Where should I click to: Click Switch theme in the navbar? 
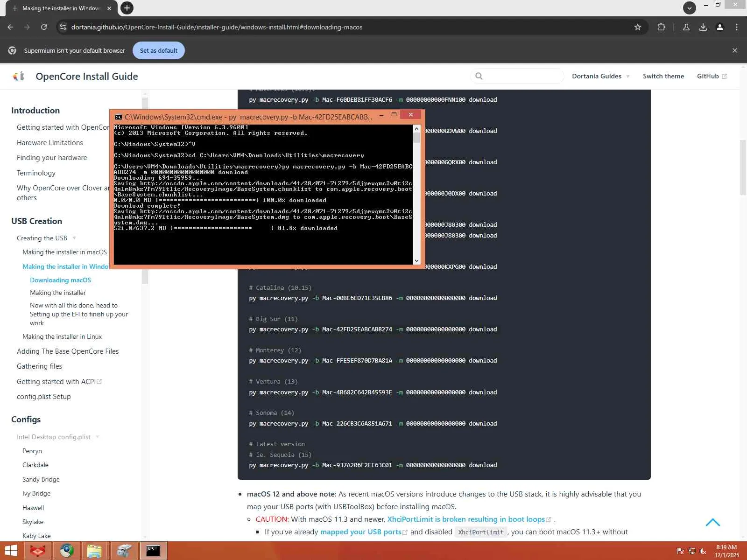(x=663, y=76)
